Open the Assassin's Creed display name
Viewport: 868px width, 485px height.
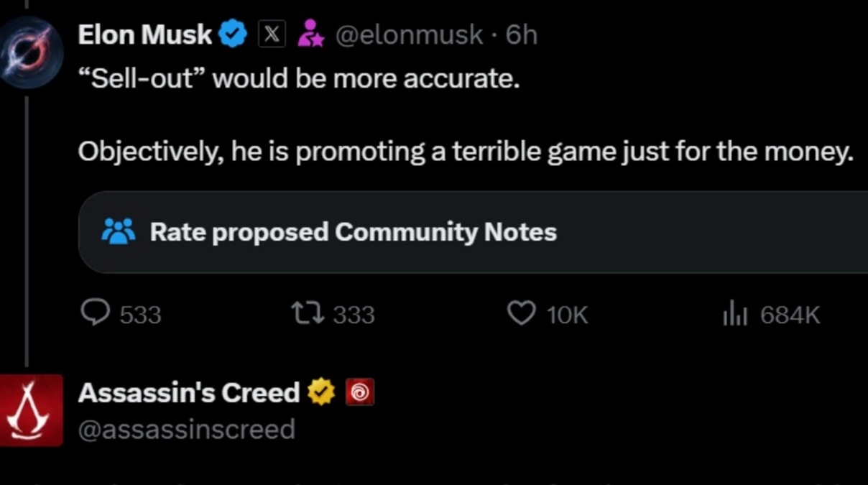188,392
